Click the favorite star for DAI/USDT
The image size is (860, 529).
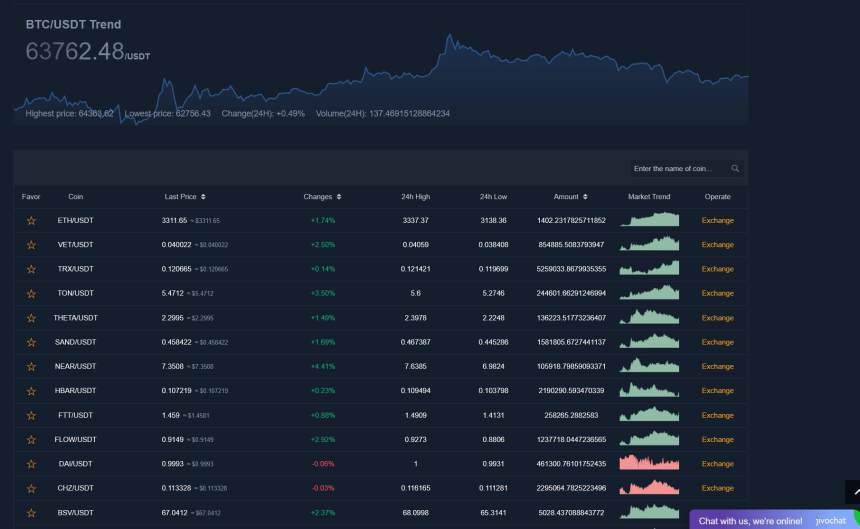pos(31,464)
